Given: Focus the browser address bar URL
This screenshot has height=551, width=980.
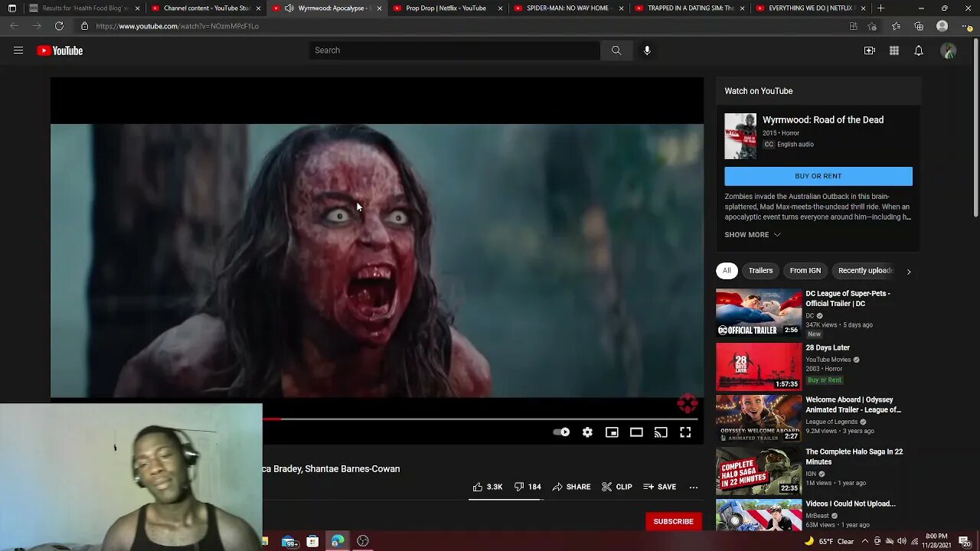Looking at the screenshot, I should click(178, 26).
